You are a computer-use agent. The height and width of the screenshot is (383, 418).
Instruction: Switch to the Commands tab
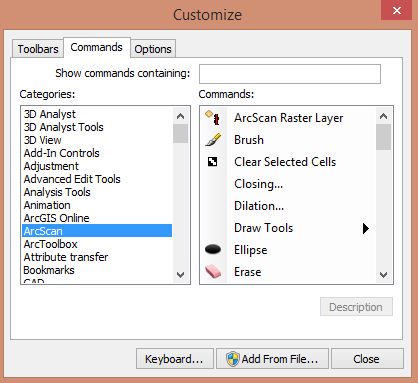(97, 47)
